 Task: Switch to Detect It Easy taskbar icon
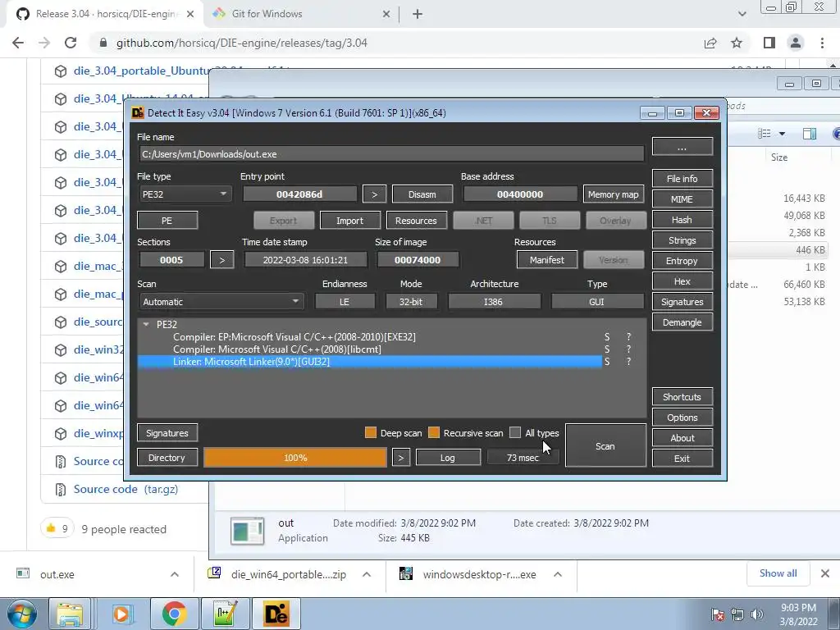[276, 614]
